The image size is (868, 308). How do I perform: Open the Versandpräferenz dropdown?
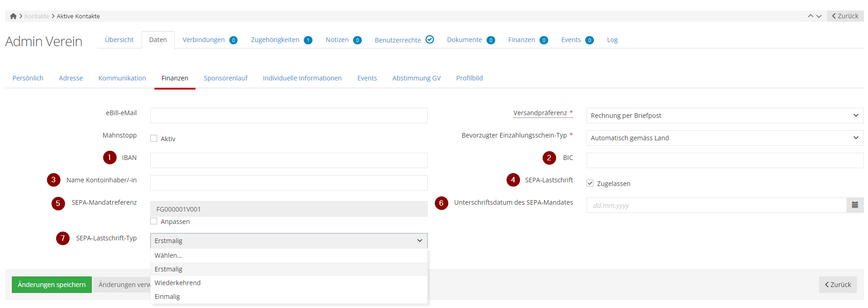725,116
